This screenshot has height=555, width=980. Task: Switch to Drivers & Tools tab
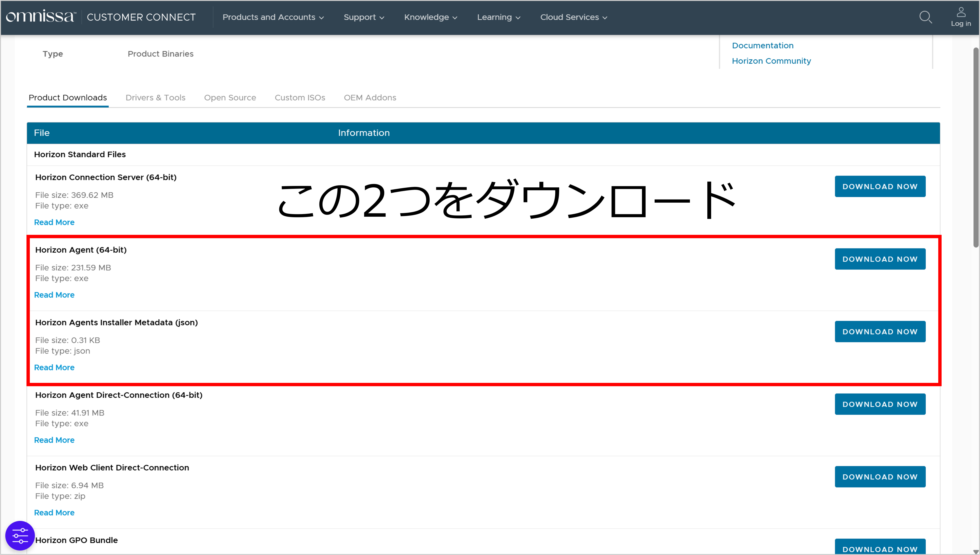(156, 98)
